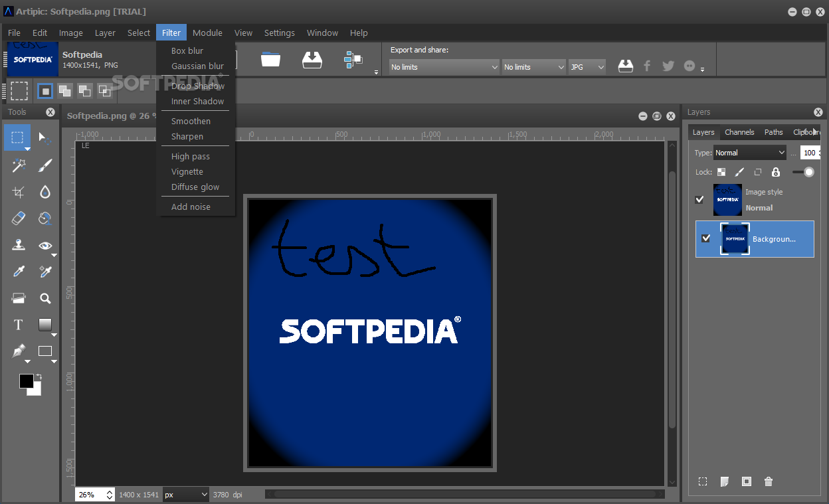Image resolution: width=829 pixels, height=504 pixels.
Task: Select the rectangle shape tool
Action: (x=45, y=351)
